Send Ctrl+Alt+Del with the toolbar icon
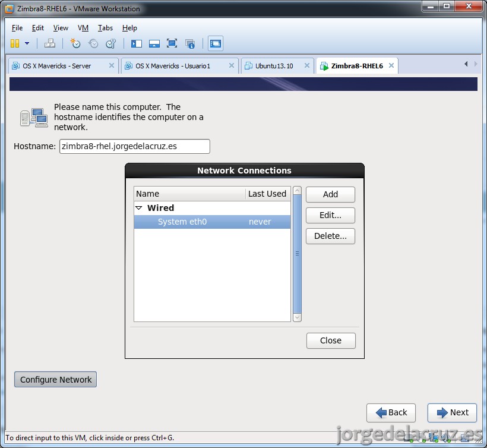487x448 pixels. (x=50, y=43)
